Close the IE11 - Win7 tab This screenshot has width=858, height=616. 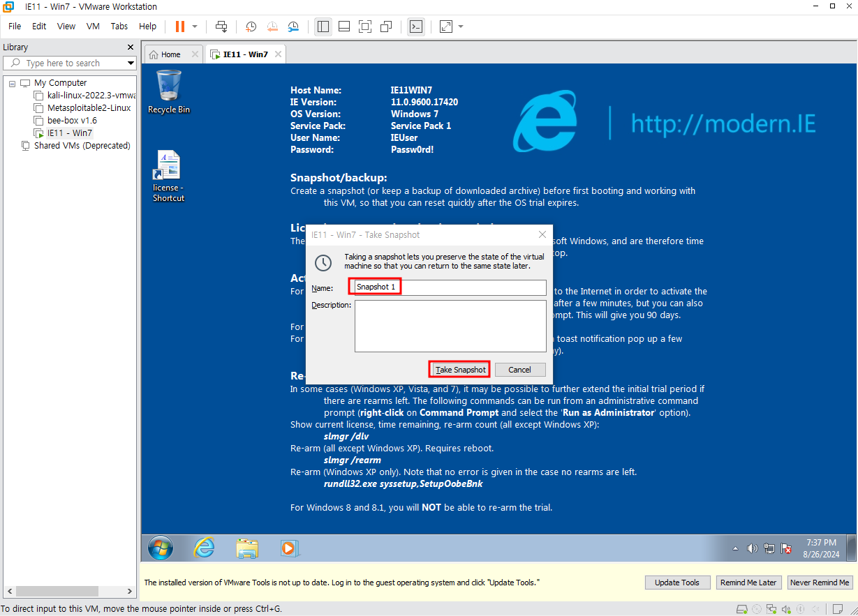click(278, 54)
